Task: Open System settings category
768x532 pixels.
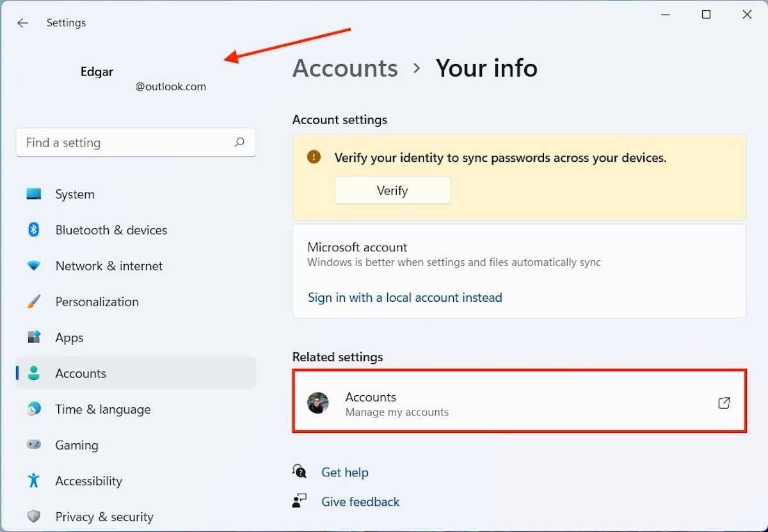Action: [74, 194]
